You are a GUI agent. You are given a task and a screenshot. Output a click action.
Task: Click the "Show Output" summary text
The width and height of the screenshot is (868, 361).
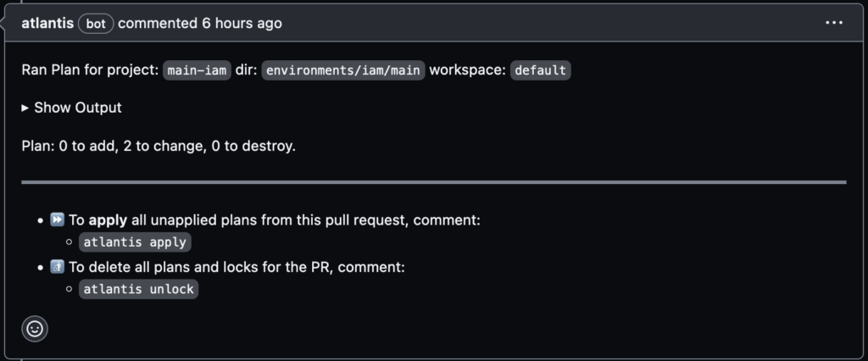point(78,108)
